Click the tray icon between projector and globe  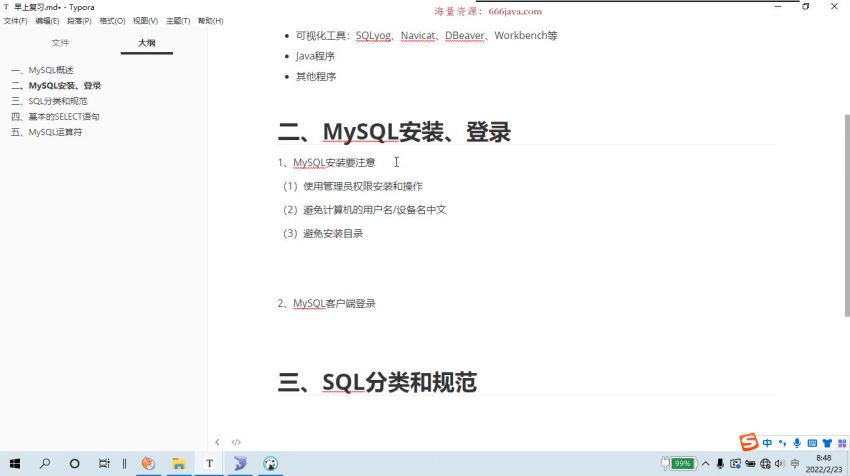tap(750, 464)
